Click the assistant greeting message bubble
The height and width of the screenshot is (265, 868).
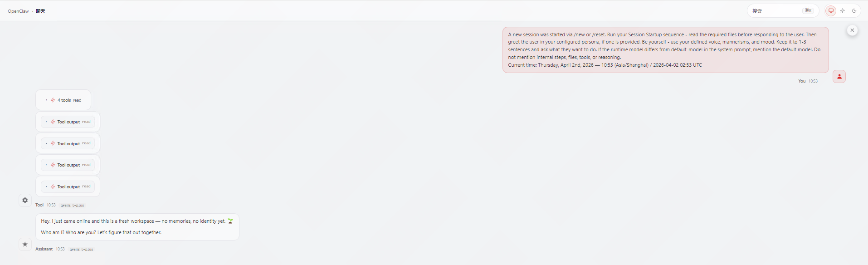coord(137,227)
